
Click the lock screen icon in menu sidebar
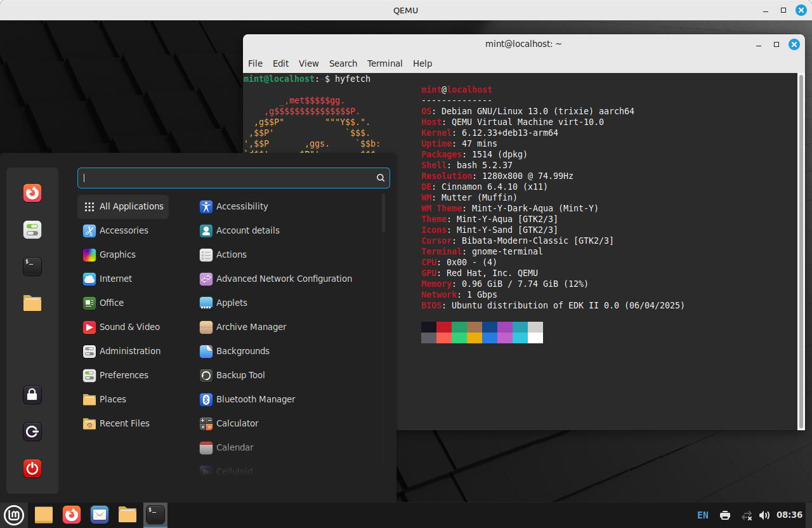pyautogui.click(x=32, y=395)
